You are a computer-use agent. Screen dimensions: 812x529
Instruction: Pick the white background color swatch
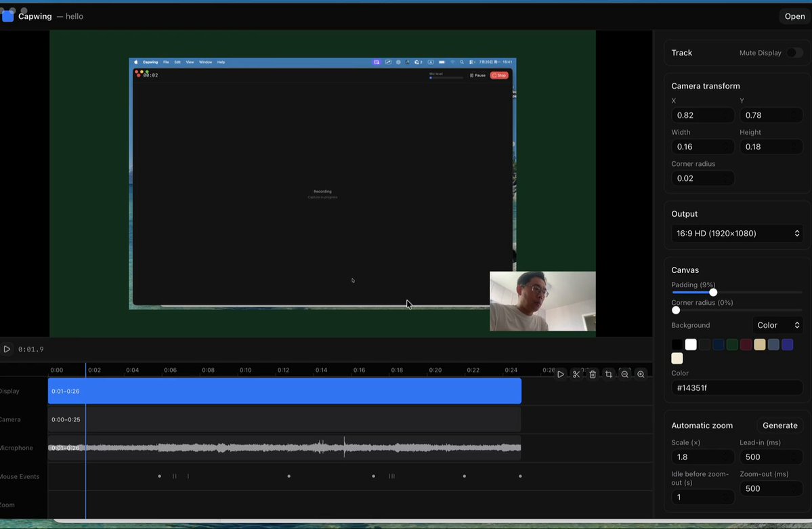[691, 345]
